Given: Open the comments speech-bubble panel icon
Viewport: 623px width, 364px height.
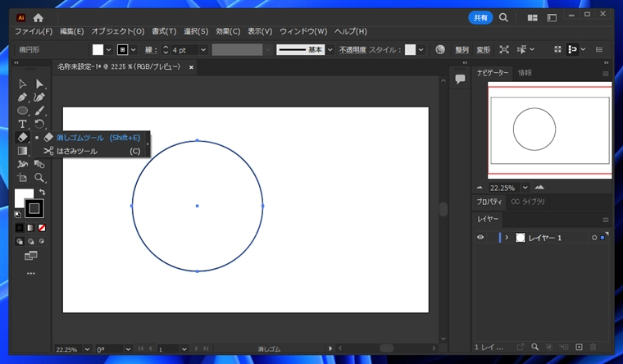Looking at the screenshot, I should 460,79.
